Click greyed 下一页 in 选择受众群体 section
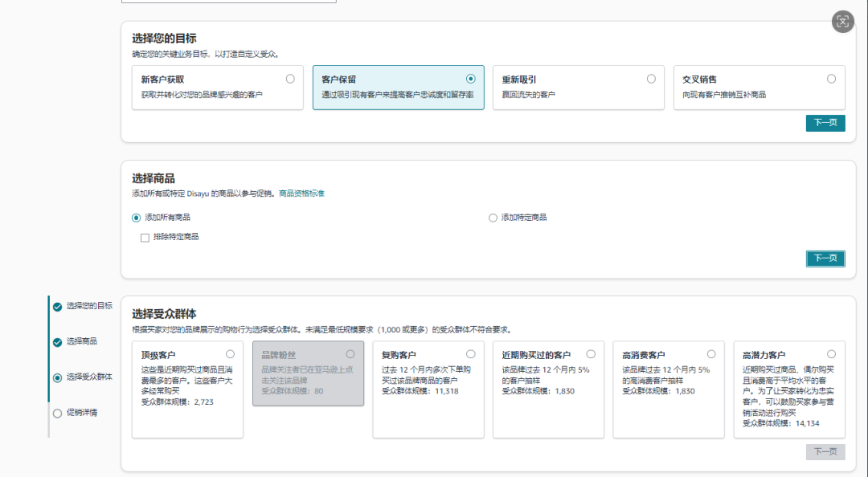Screen dimensions: 868x477 (x=825, y=452)
